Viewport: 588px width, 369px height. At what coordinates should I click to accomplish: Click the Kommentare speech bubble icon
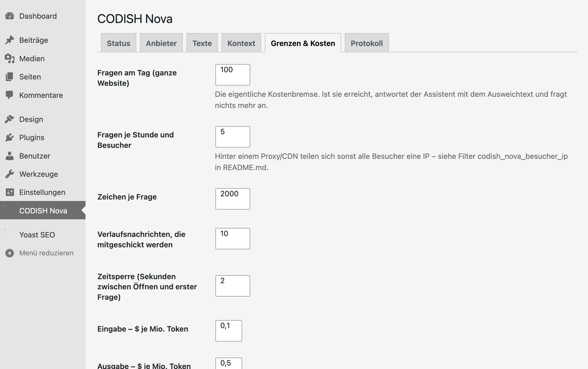pyautogui.click(x=10, y=95)
